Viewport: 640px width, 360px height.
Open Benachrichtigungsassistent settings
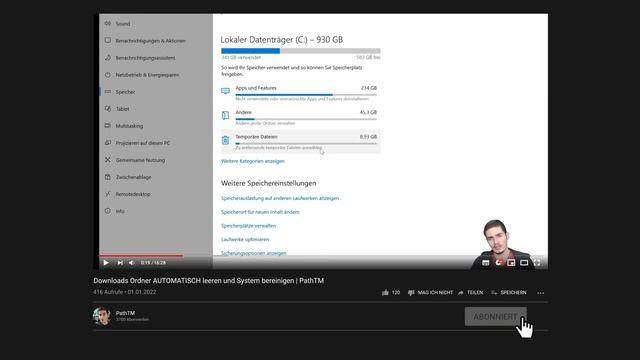(x=145, y=58)
